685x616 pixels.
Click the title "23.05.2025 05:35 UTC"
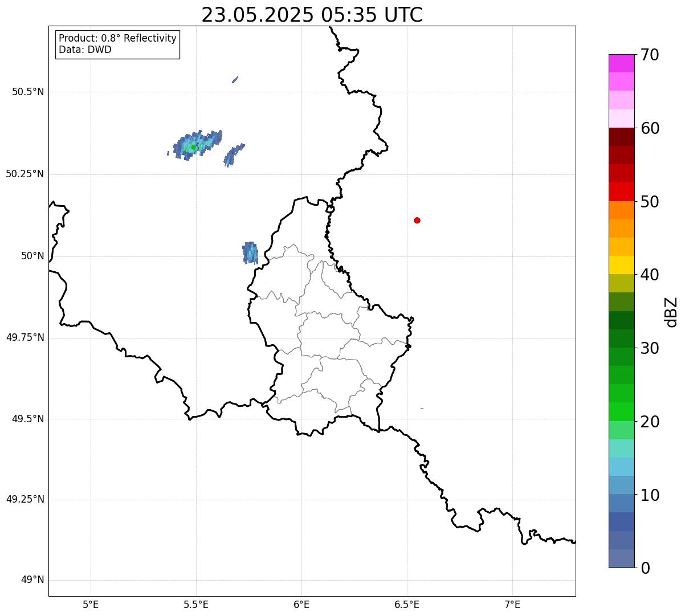(x=312, y=15)
